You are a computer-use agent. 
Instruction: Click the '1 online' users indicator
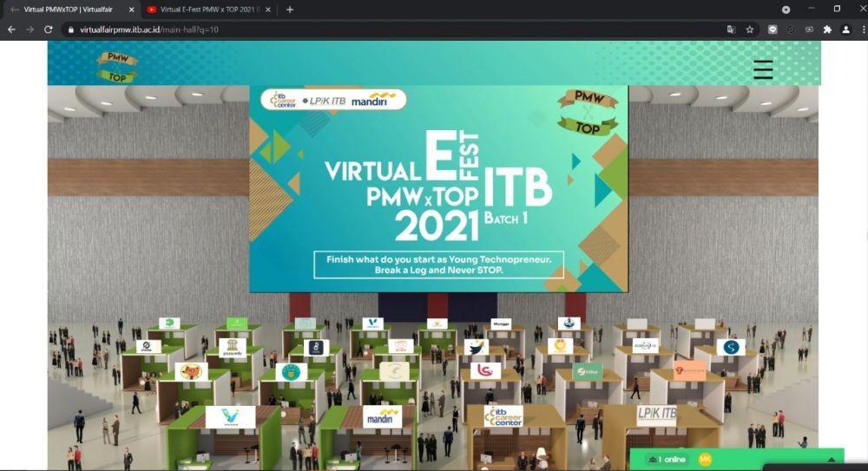tap(667, 460)
